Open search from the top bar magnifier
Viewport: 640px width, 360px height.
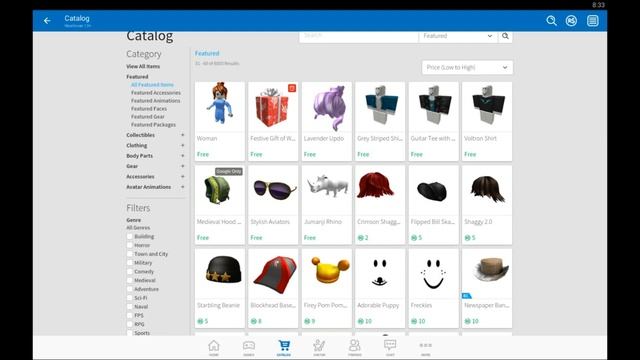[551, 20]
